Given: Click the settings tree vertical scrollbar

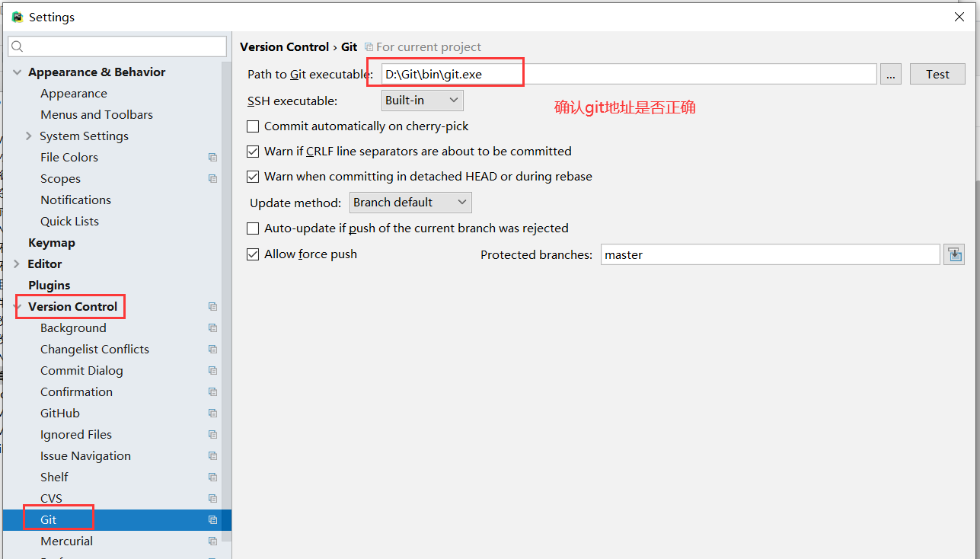Looking at the screenshot, I should [226, 301].
